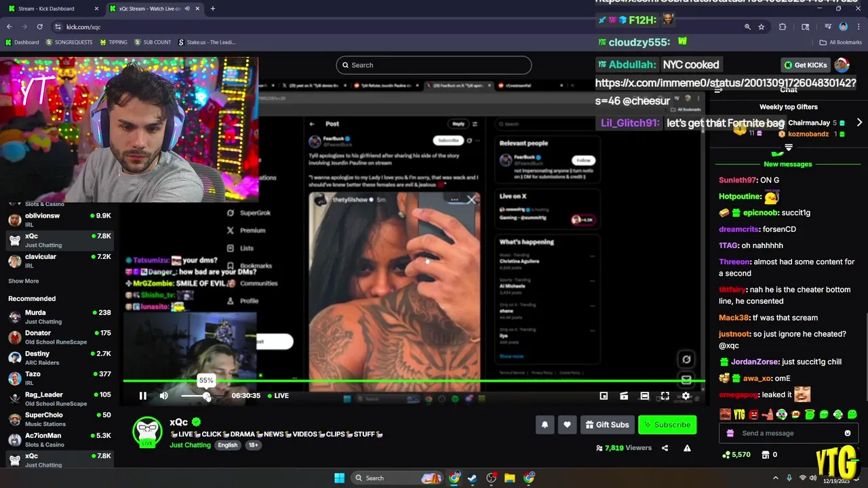868x488 pixels.
Task: Open picture-in-picture mini player icon
Action: coord(604,396)
